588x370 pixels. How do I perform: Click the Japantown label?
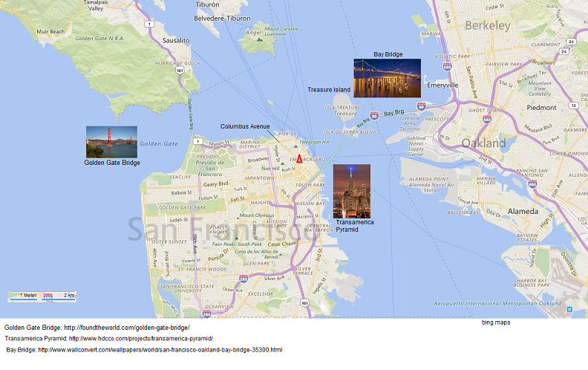(259, 178)
